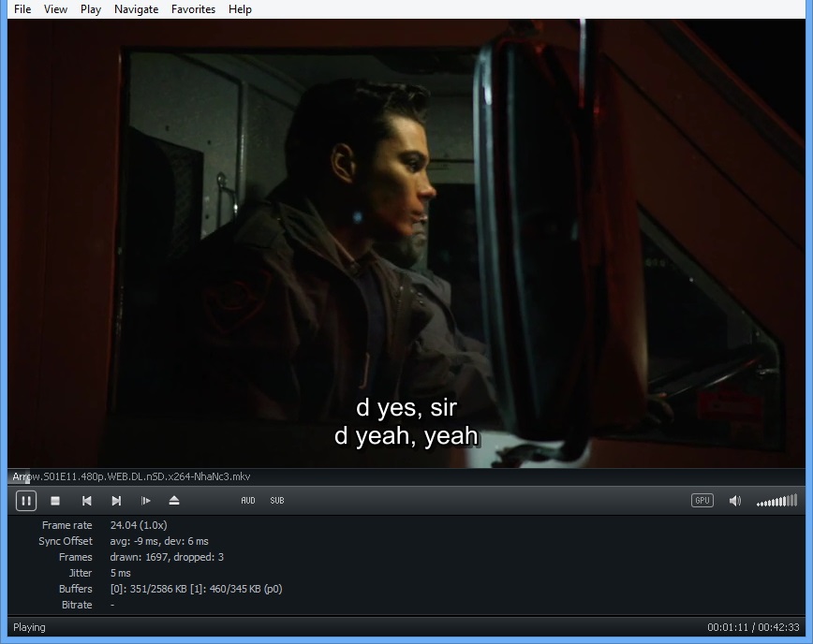Adjust the volume level bars
The image size is (813, 644).
[x=776, y=501]
